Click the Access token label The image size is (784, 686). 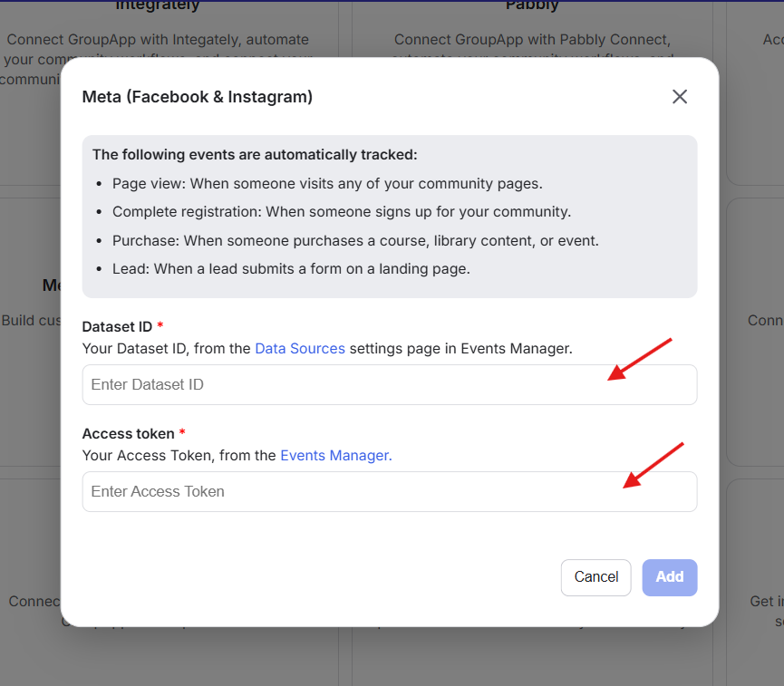tap(128, 433)
